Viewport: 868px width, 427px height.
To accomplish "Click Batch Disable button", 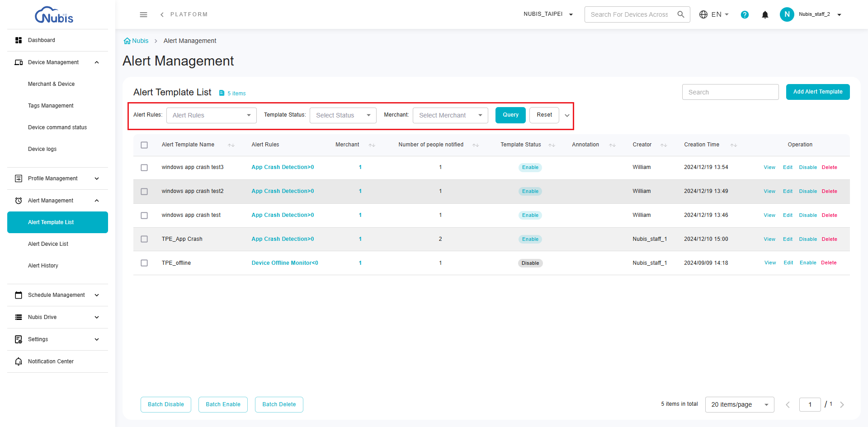I will (166, 404).
